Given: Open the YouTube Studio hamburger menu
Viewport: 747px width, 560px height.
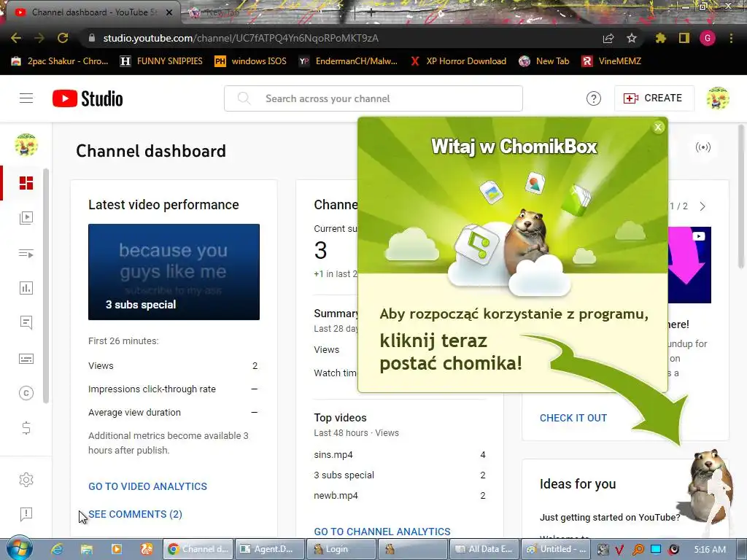Looking at the screenshot, I should (x=26, y=98).
